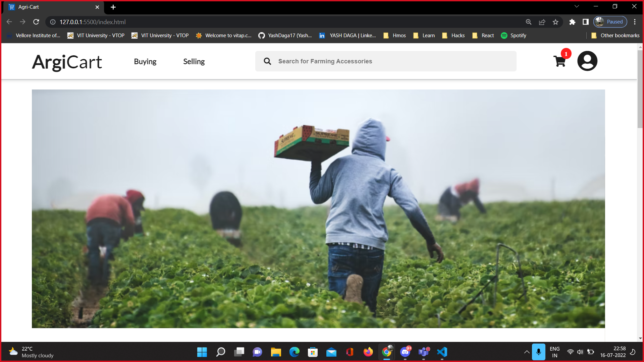This screenshot has width=644, height=362.
Task: Show hidden system tray icons
Action: coord(527,352)
